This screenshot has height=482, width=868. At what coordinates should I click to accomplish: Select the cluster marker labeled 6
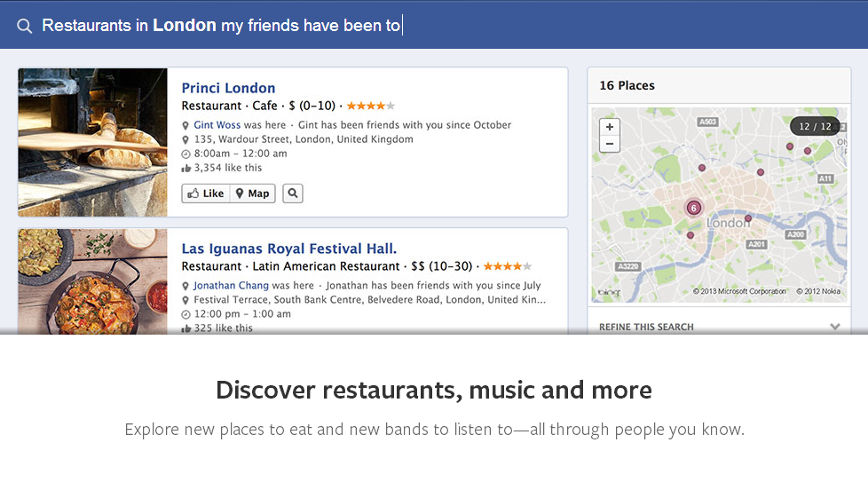[x=693, y=208]
